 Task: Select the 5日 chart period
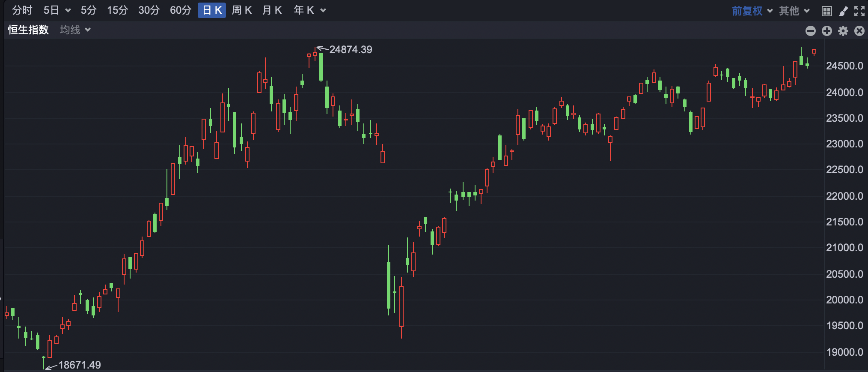(51, 10)
